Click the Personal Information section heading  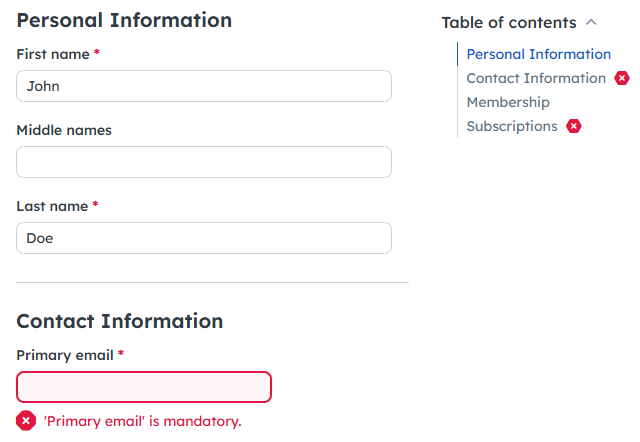coord(124,20)
